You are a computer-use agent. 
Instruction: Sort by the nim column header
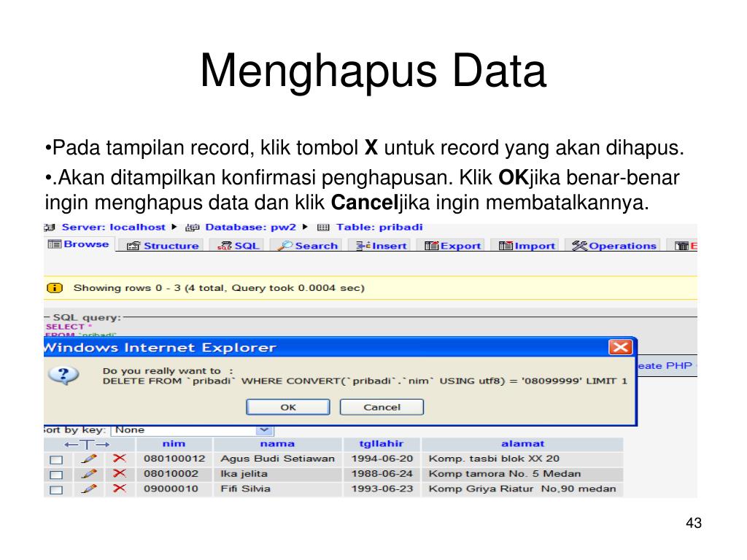coord(174,444)
